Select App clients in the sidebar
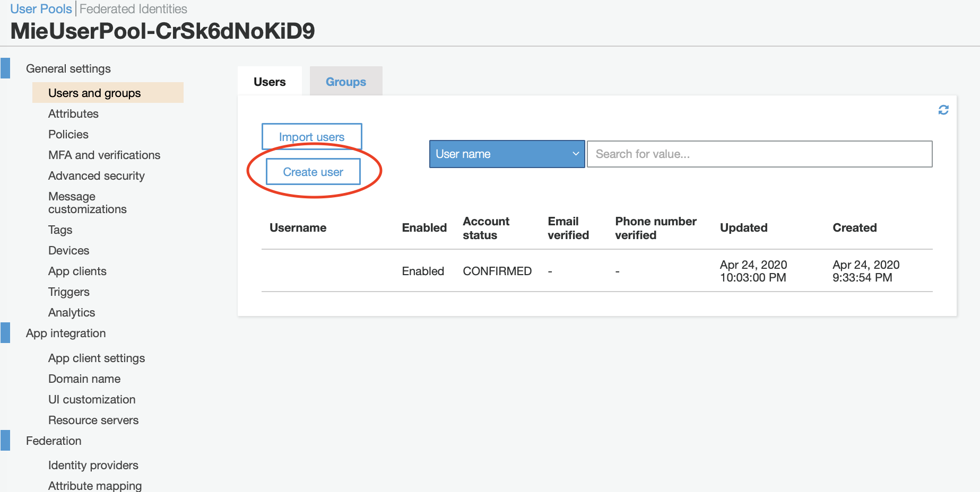 coord(77,271)
